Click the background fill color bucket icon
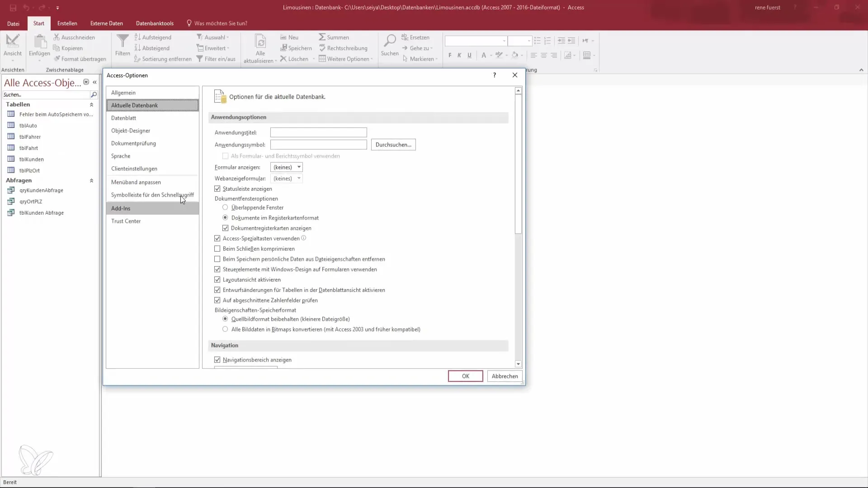This screenshot has height=488, width=868. (x=515, y=55)
